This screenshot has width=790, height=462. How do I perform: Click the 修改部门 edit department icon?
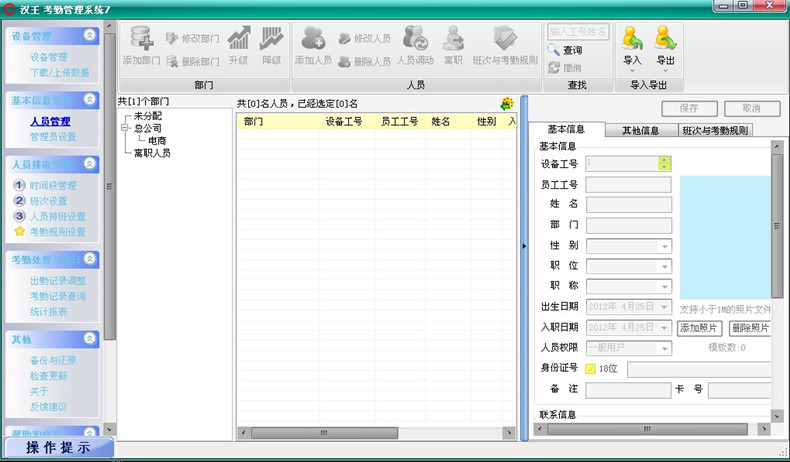[x=172, y=38]
